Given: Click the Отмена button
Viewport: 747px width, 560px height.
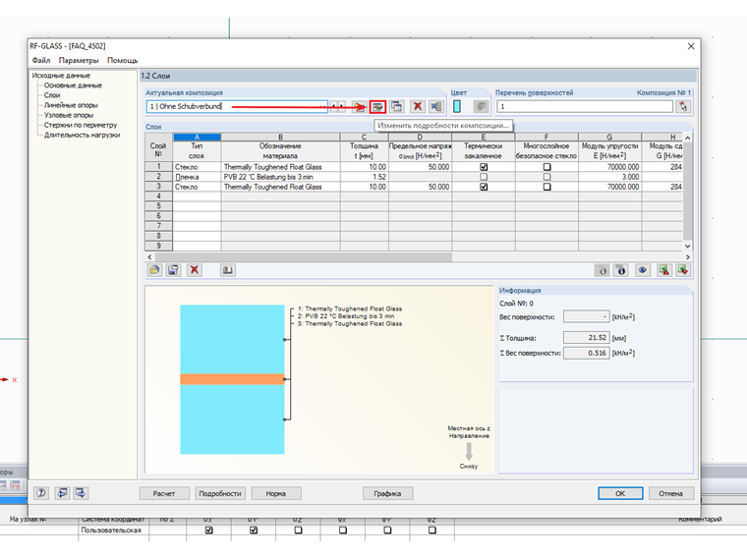Looking at the screenshot, I should coord(670,493).
